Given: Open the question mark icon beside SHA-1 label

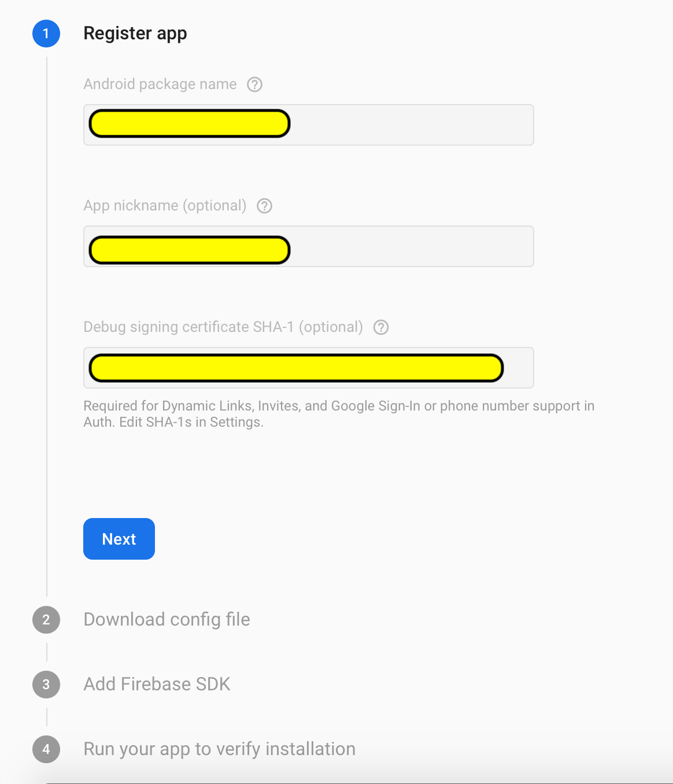Looking at the screenshot, I should [381, 327].
